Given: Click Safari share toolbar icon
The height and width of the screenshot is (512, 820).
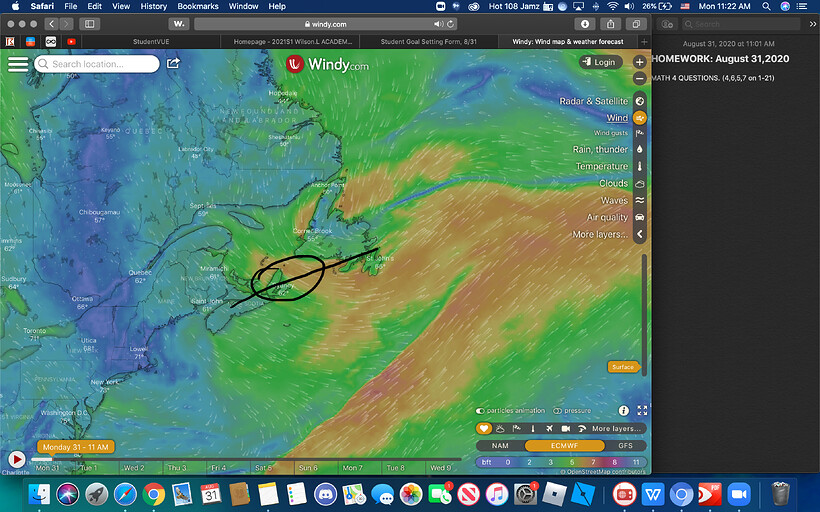Looking at the screenshot, I should click(610, 24).
